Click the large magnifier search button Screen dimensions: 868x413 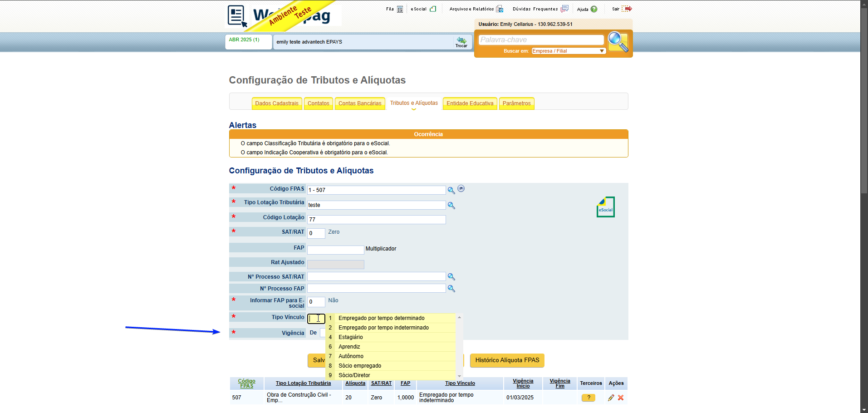point(618,42)
